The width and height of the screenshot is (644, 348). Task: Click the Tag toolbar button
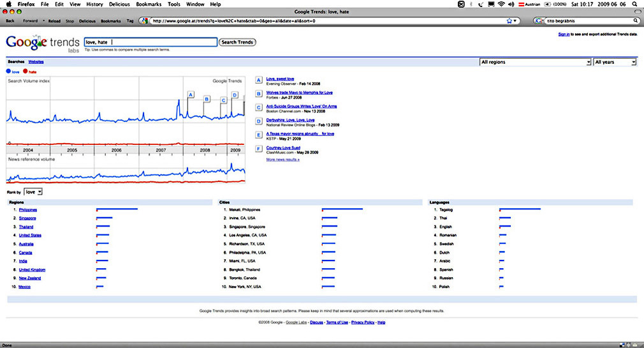pos(130,20)
